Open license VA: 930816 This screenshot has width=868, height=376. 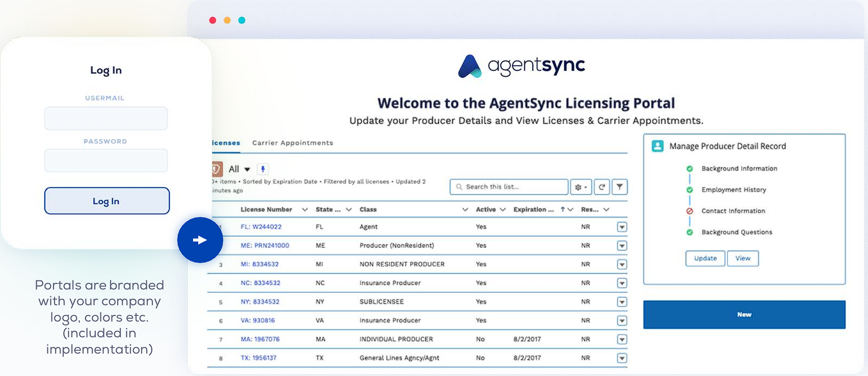coord(258,321)
